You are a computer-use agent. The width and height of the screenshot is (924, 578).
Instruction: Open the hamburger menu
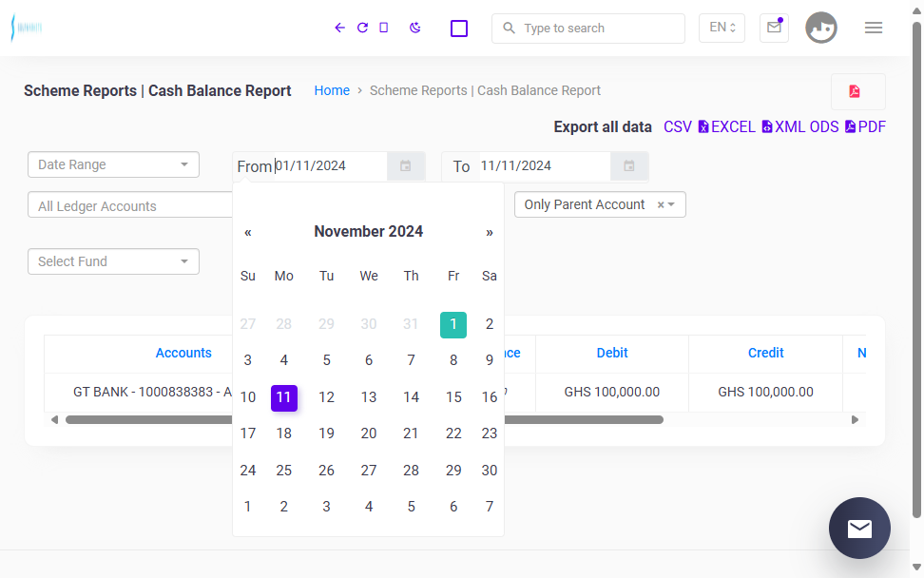(874, 28)
